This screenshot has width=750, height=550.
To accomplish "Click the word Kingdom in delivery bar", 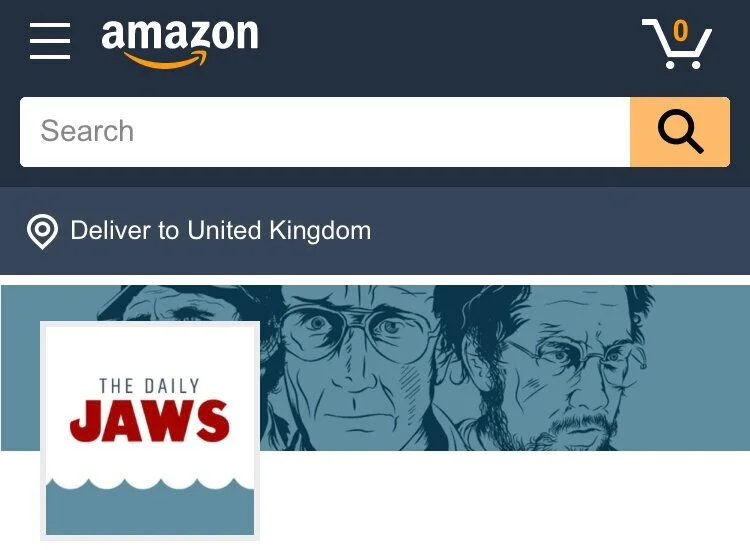I will pyautogui.click(x=320, y=231).
